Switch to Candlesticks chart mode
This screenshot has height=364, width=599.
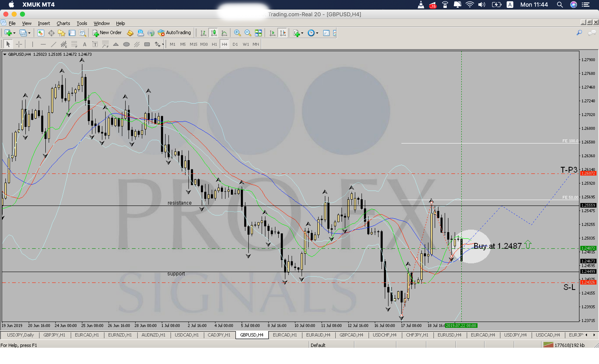214,33
